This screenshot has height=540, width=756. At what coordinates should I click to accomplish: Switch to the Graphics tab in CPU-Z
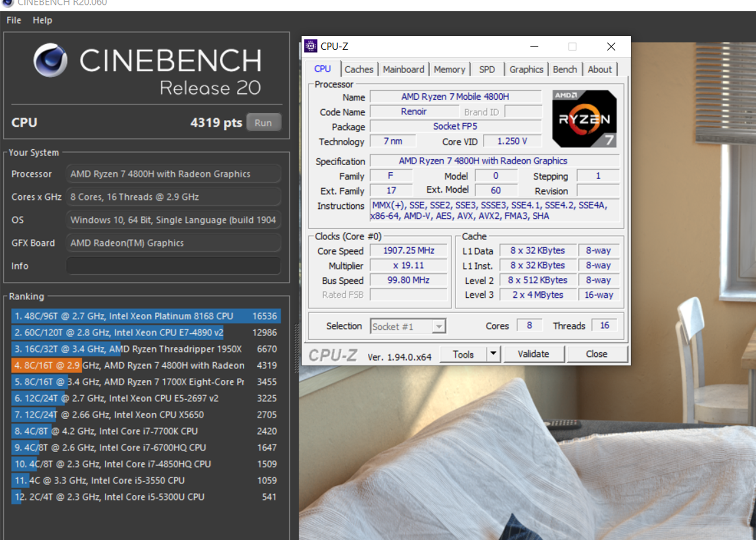(x=526, y=69)
